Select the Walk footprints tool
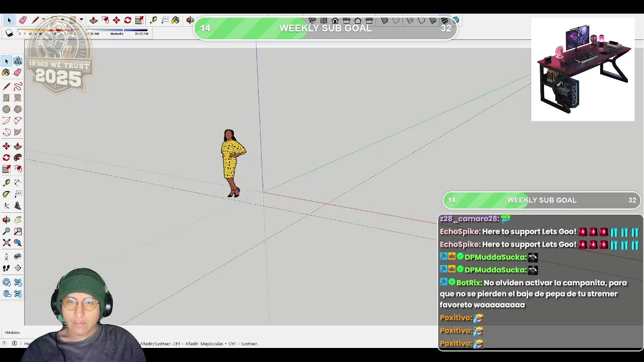Image resolution: width=644 pixels, height=362 pixels. pos(7,268)
